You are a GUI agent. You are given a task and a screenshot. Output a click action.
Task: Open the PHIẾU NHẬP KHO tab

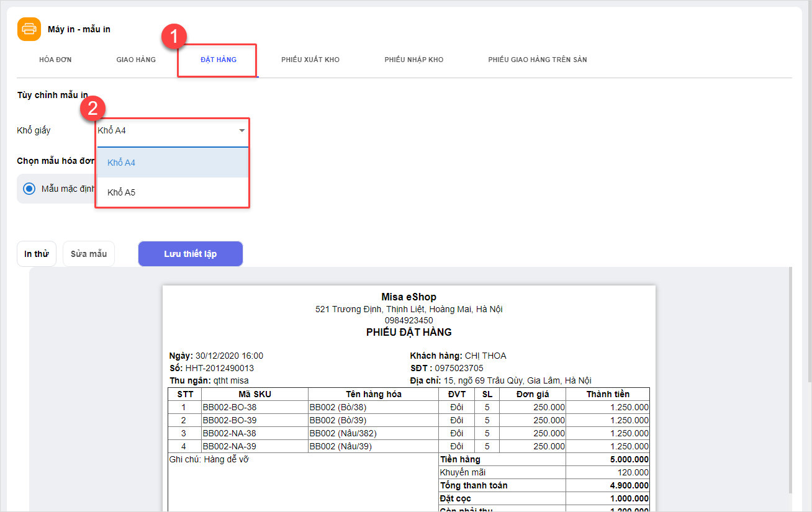pos(414,60)
